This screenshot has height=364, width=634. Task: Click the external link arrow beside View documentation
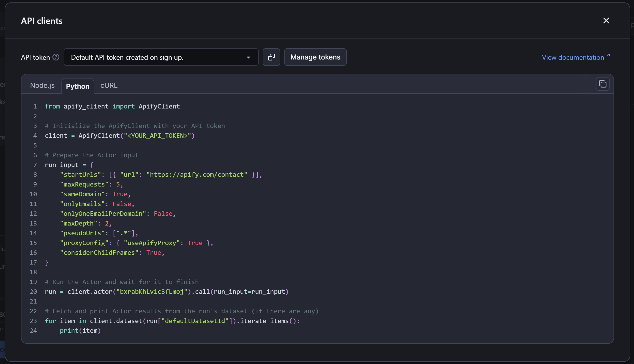[608, 55]
